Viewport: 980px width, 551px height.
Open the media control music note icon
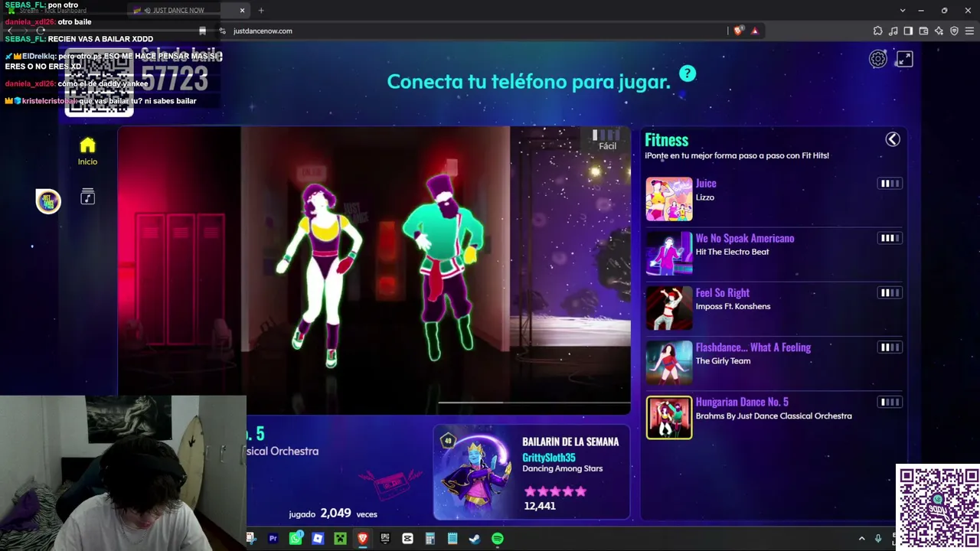[x=893, y=31]
